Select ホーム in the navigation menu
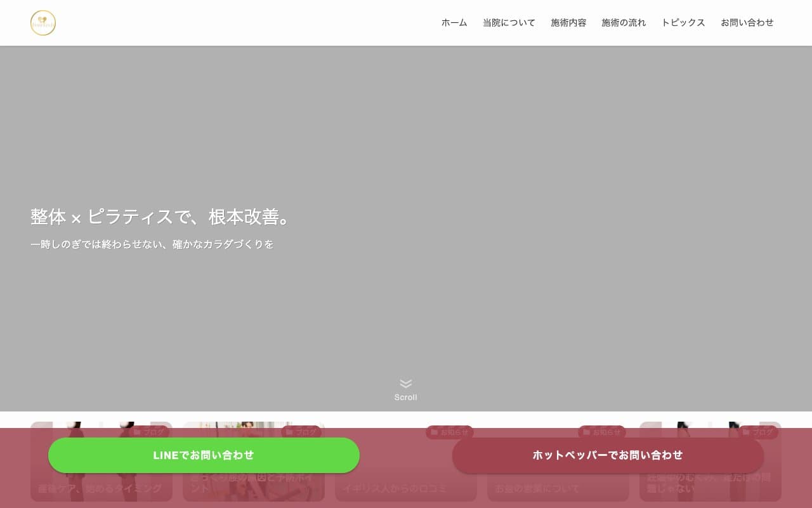 pos(454,22)
